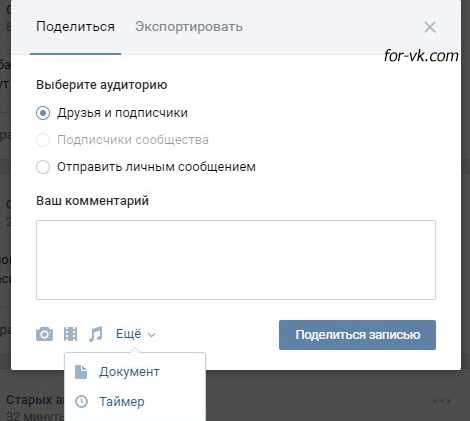
Task: Click the clock icon for timer
Action: click(x=81, y=402)
